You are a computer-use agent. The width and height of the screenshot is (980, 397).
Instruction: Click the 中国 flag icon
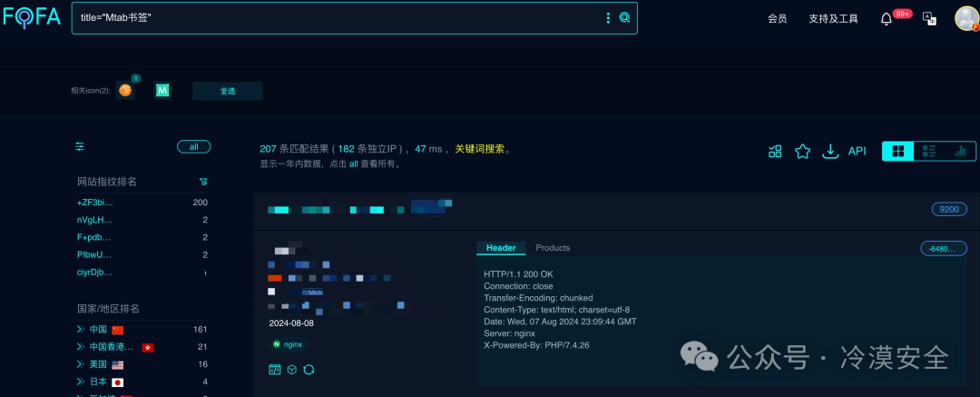tap(117, 330)
